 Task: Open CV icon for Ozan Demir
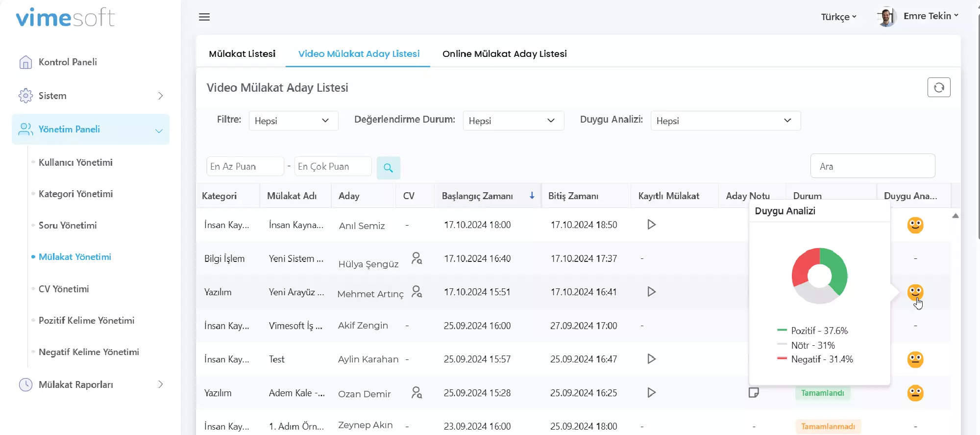(x=416, y=393)
